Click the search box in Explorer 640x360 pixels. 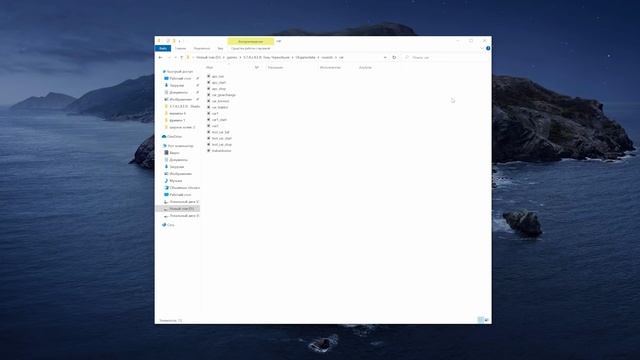click(445, 58)
